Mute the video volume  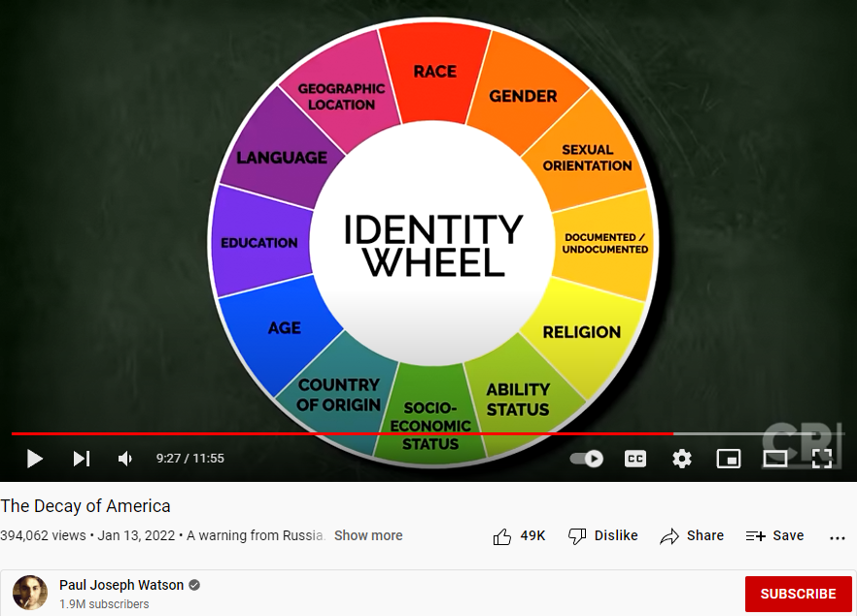(125, 459)
